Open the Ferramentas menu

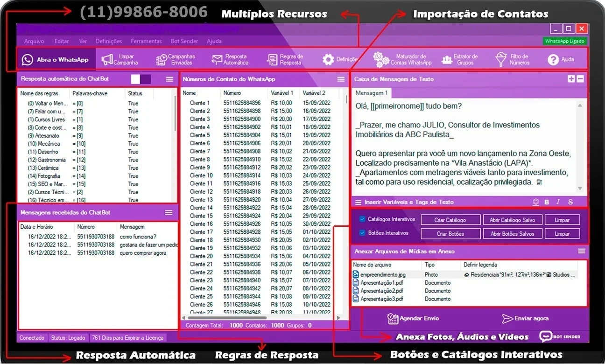(x=146, y=41)
